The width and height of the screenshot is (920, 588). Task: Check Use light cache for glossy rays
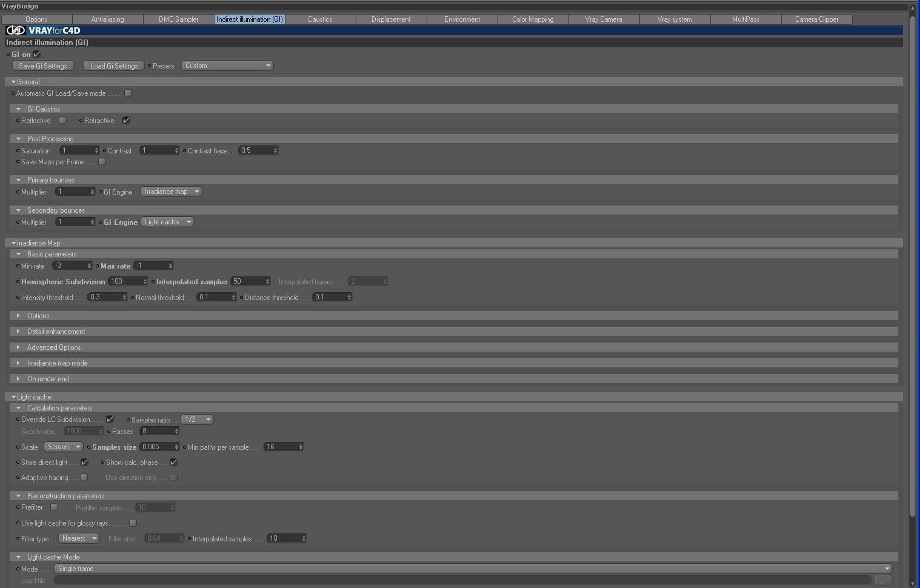[133, 523]
